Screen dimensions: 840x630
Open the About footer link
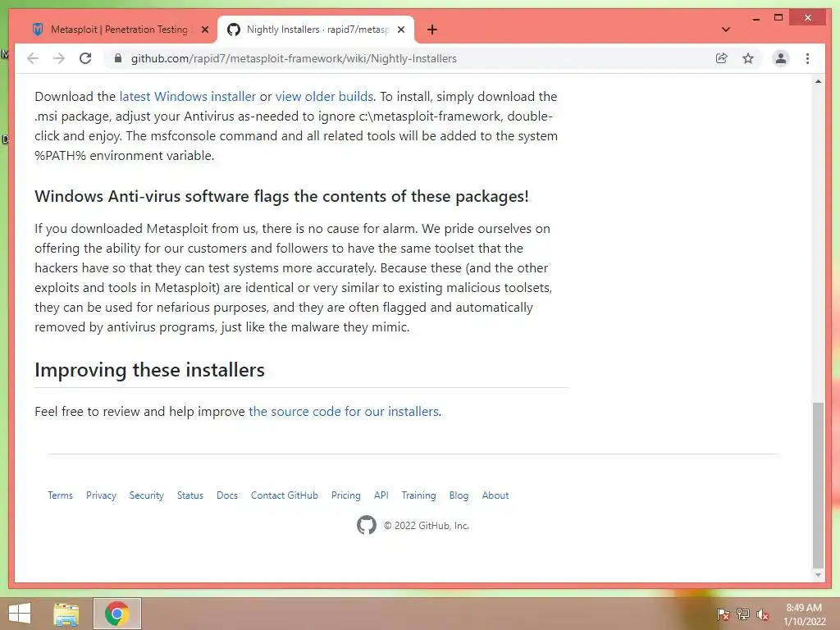(x=495, y=495)
